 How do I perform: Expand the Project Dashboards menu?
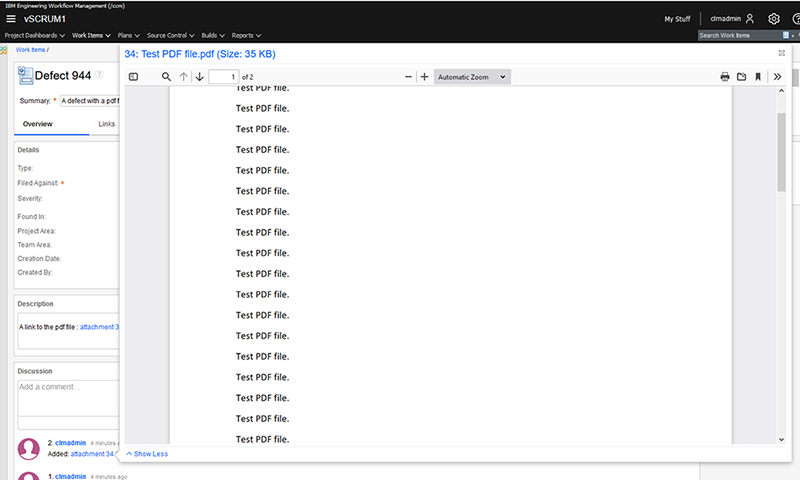click(35, 35)
